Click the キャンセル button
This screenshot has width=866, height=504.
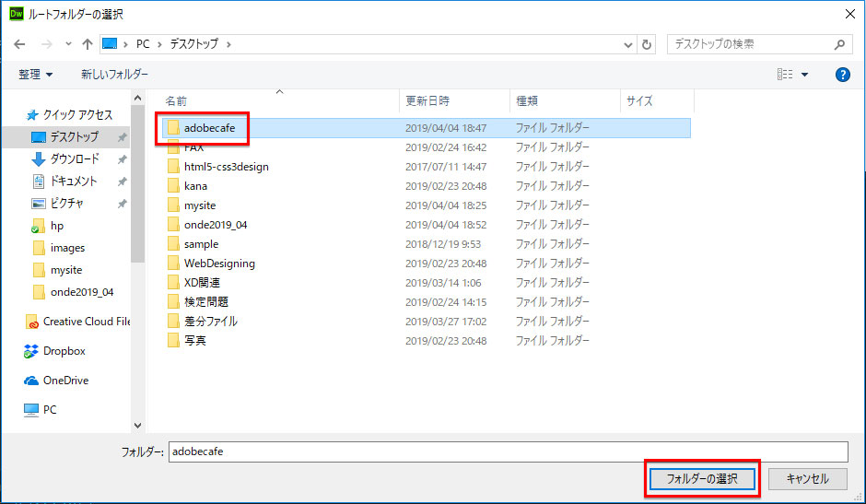click(806, 479)
